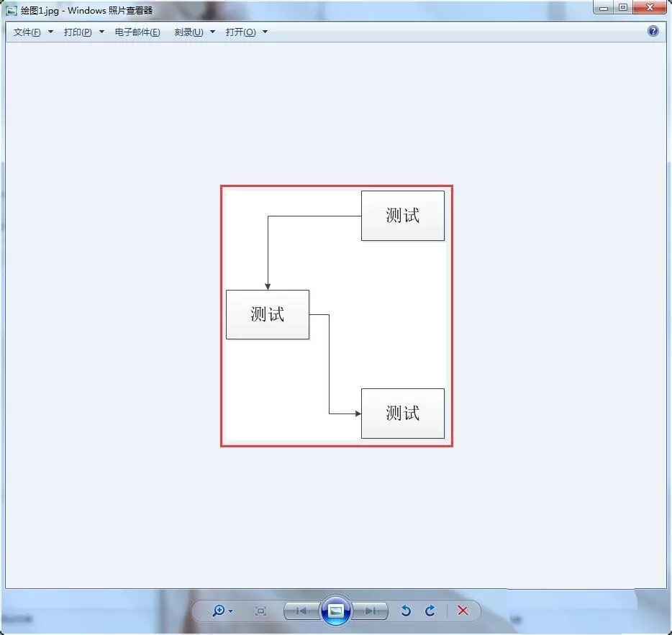Viewport: 672px width, 635px height.
Task: Open the zoom magnifier control
Action: point(219,611)
